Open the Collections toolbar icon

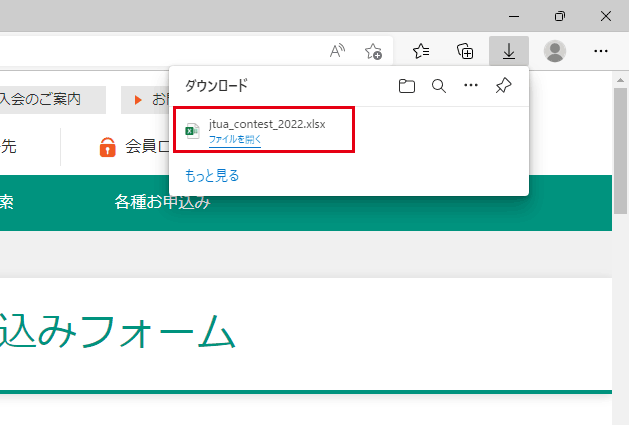click(465, 51)
